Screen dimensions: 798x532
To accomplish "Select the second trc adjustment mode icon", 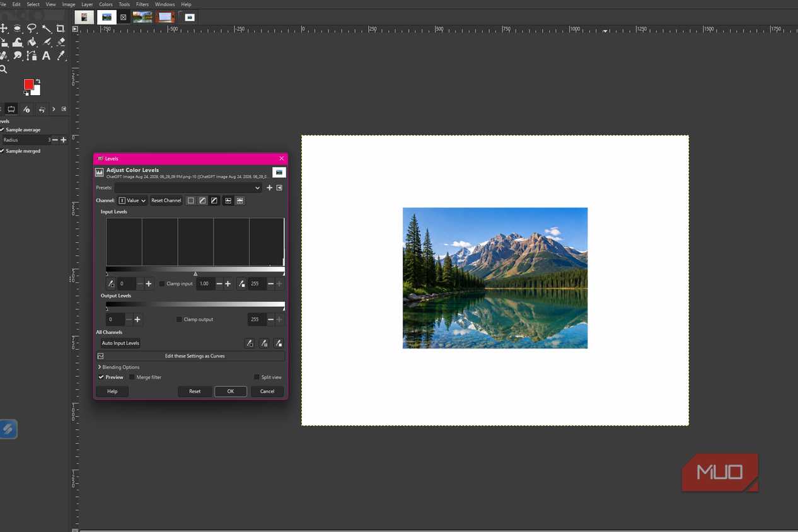I will (x=202, y=200).
